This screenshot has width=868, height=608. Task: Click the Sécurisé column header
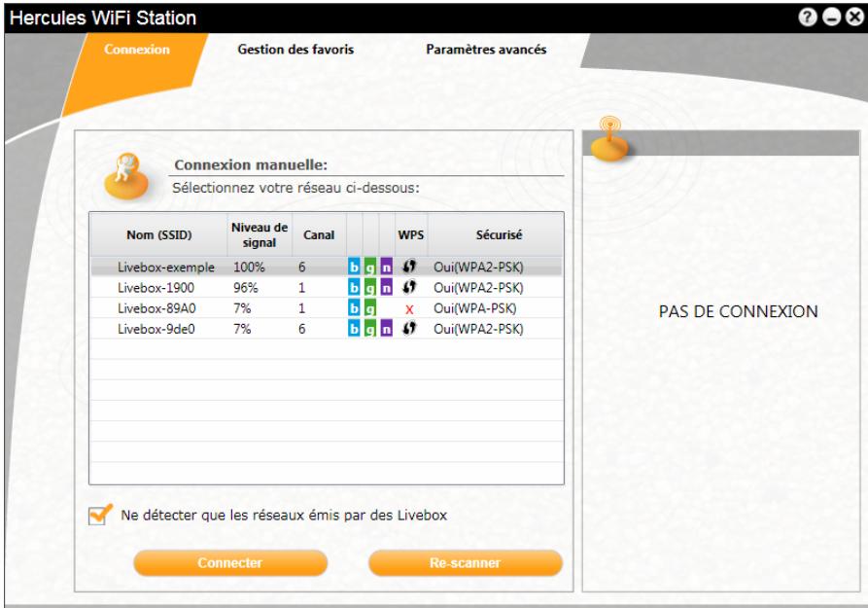[x=499, y=235]
